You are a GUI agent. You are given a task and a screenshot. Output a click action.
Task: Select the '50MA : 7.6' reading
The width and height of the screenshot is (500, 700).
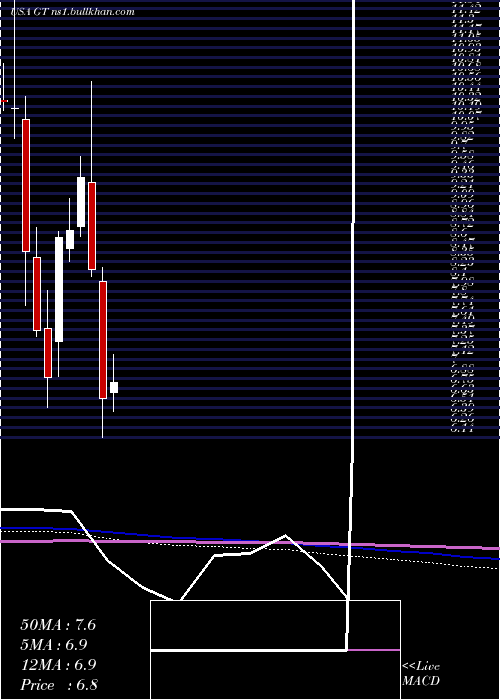(x=58, y=625)
